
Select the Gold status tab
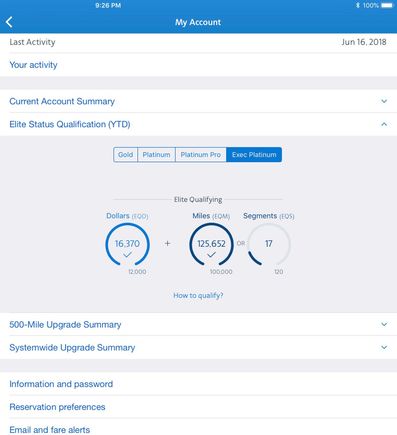click(125, 155)
